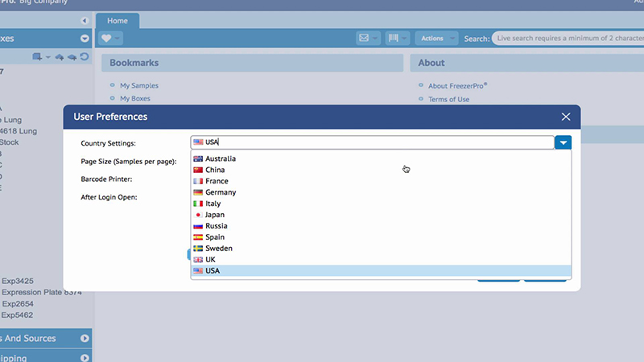Click inside the Country Settings text field
The height and width of the screenshot is (362, 644).
point(370,142)
